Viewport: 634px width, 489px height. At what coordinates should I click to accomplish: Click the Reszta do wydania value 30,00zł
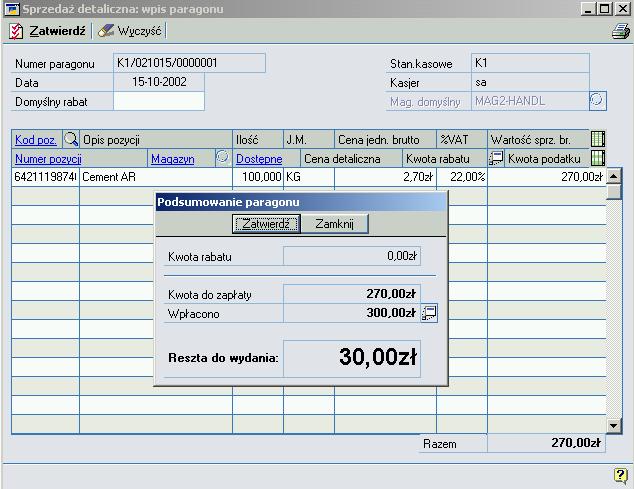pyautogui.click(x=352, y=358)
